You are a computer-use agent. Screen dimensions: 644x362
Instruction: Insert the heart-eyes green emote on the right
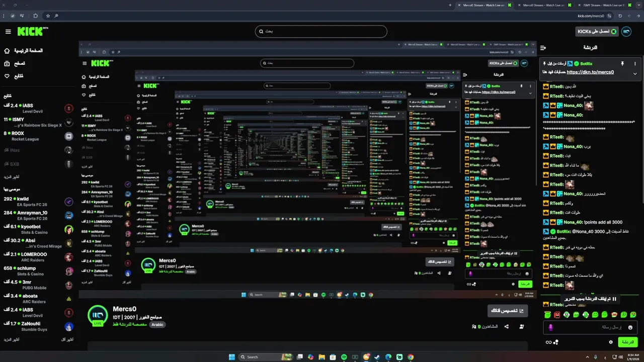pos(633,315)
